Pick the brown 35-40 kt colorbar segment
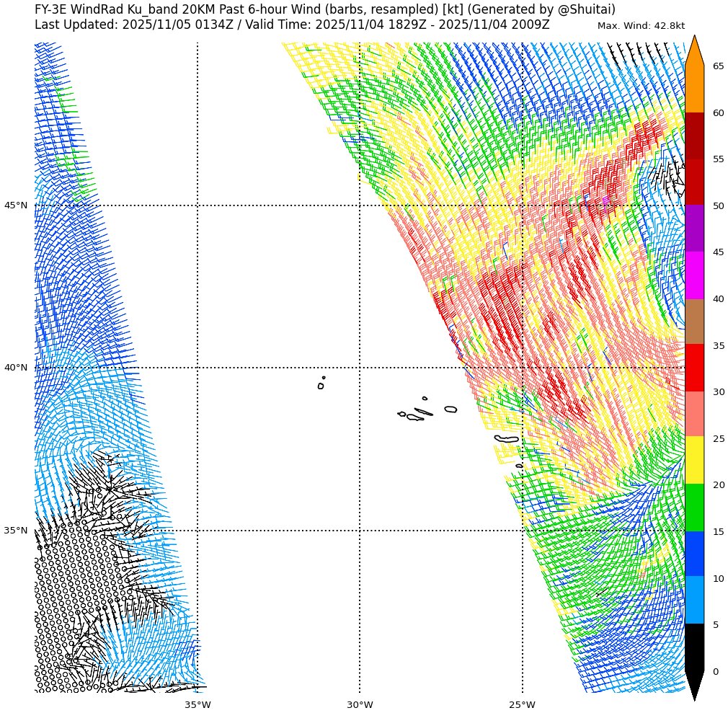This screenshot has width=728, height=713. tap(694, 322)
